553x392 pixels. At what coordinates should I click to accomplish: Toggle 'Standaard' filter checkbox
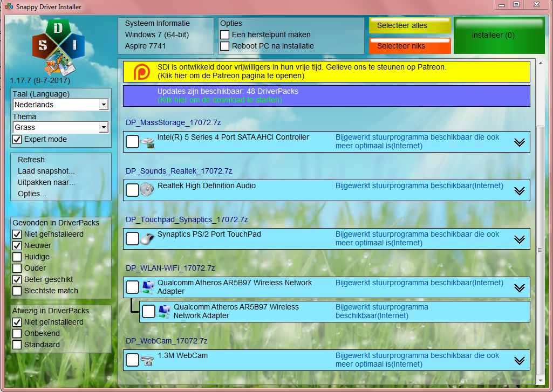[x=17, y=345]
